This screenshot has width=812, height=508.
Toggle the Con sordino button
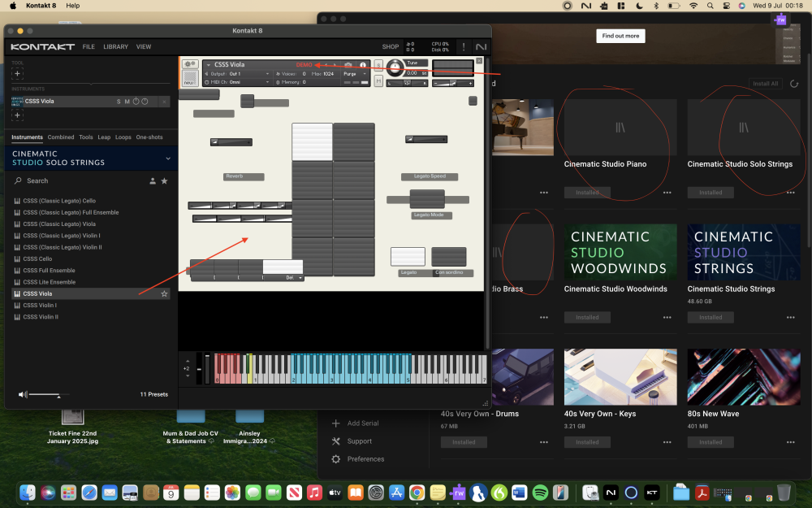click(449, 257)
